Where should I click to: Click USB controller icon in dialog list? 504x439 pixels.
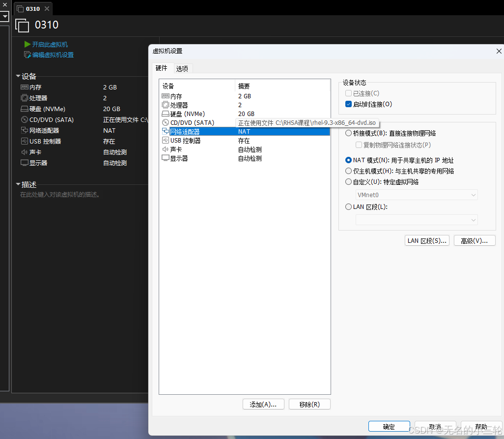coord(165,140)
